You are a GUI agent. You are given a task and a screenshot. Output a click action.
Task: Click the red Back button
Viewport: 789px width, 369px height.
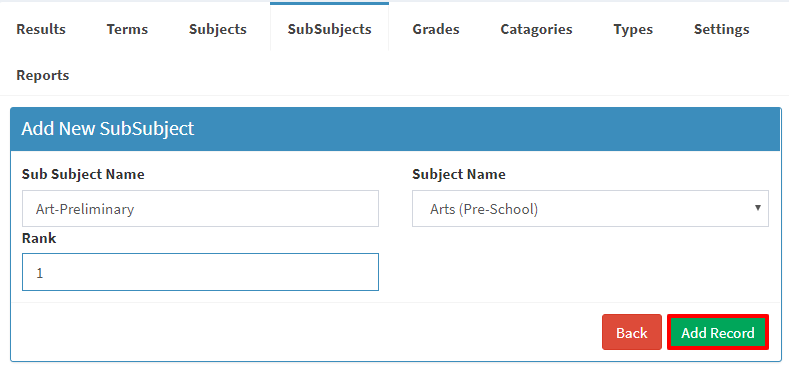coord(632,332)
